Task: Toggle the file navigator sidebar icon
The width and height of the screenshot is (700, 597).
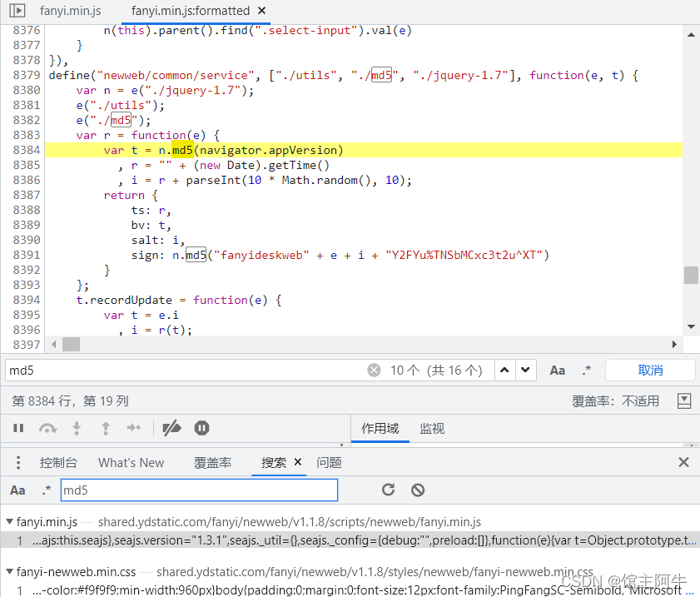Action: click(x=17, y=10)
